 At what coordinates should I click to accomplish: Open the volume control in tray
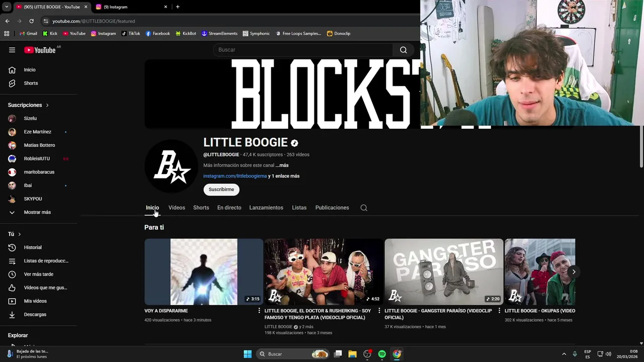609,354
